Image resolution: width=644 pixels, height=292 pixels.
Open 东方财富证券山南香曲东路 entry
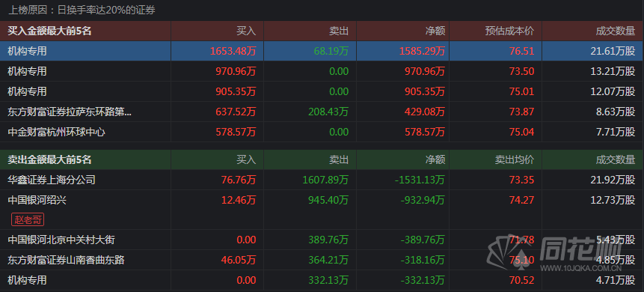(66, 260)
